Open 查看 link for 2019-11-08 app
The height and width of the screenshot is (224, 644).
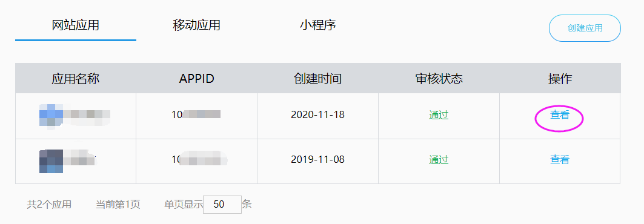(559, 160)
